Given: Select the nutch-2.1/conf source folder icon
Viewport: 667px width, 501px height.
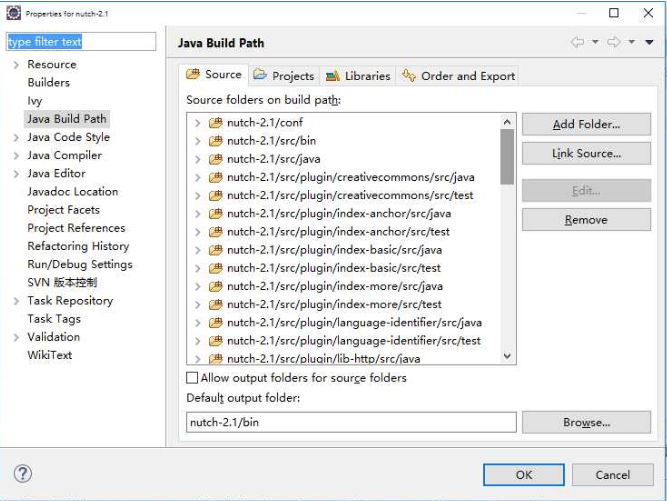Looking at the screenshot, I should click(216, 122).
